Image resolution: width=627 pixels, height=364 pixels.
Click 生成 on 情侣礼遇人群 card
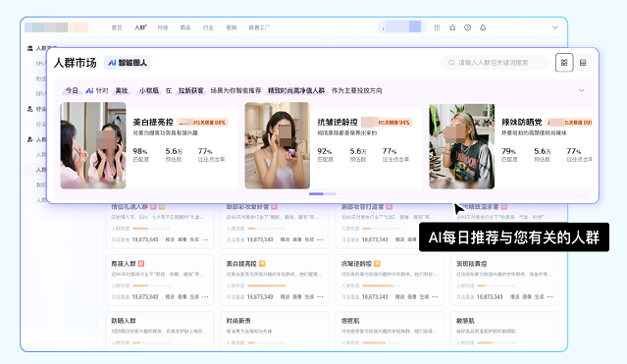(x=194, y=239)
